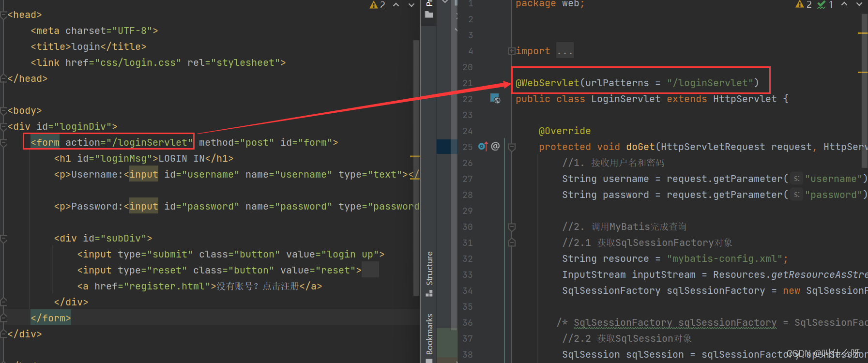Click the folded import ellipsis placeholder
868x363 pixels.
[564, 51]
